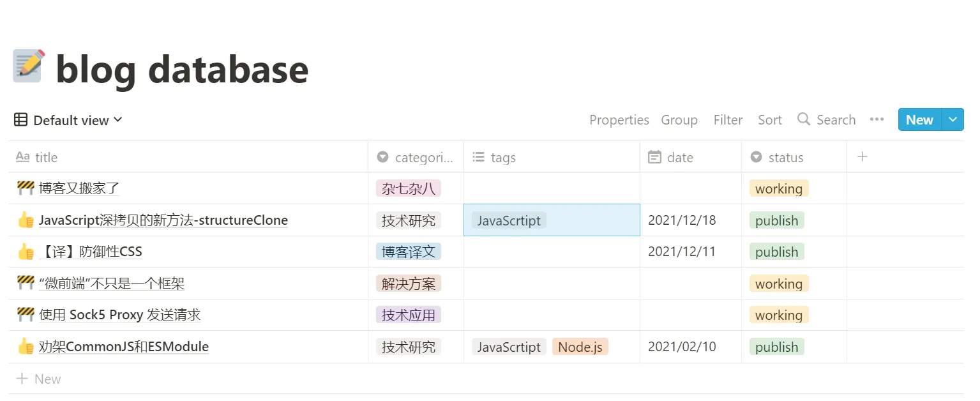Viewport: 980px width, 401px height.
Task: Open the Filter menu
Action: [x=728, y=120]
